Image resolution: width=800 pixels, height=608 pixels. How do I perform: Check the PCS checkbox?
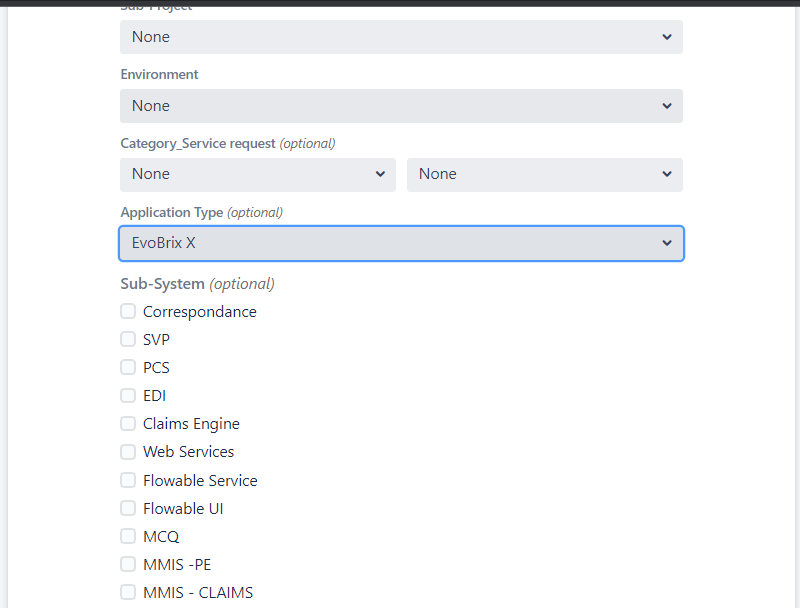click(x=128, y=367)
